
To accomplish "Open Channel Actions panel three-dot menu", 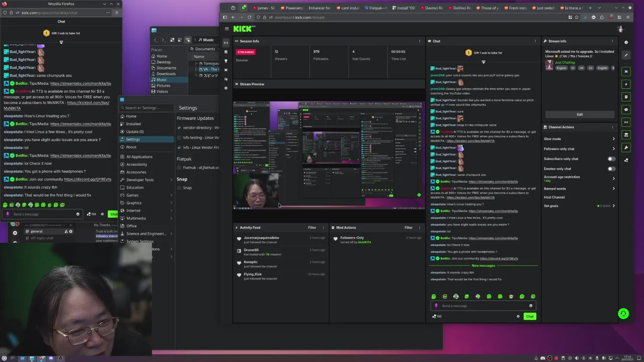I will 612,127.
